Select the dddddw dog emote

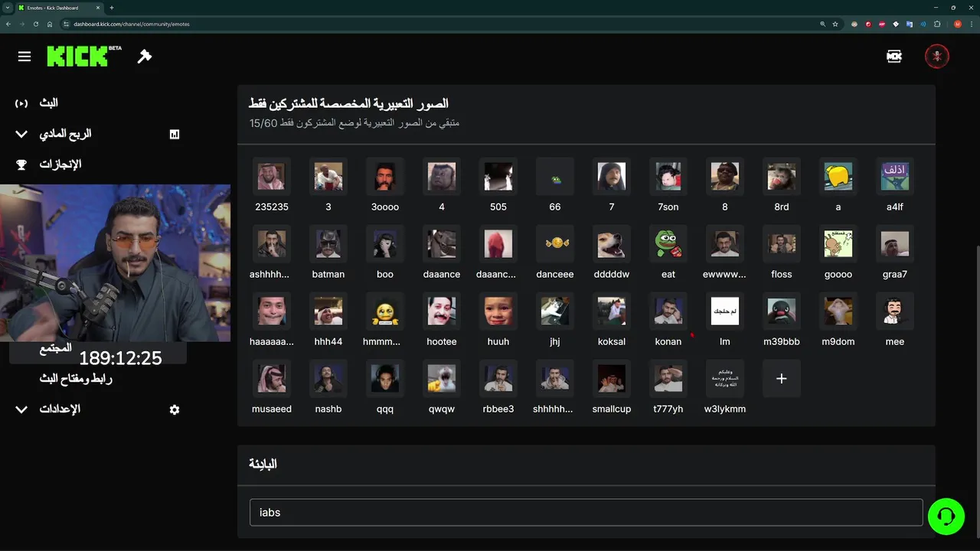click(612, 244)
